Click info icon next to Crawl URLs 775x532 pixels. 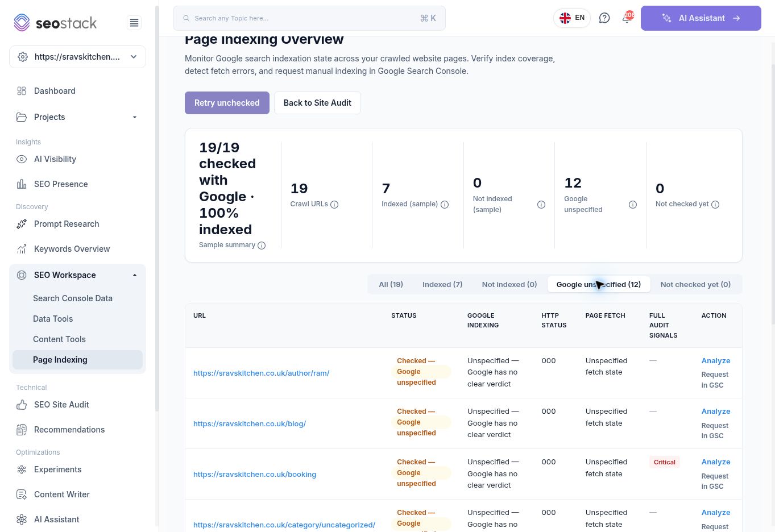pos(334,205)
